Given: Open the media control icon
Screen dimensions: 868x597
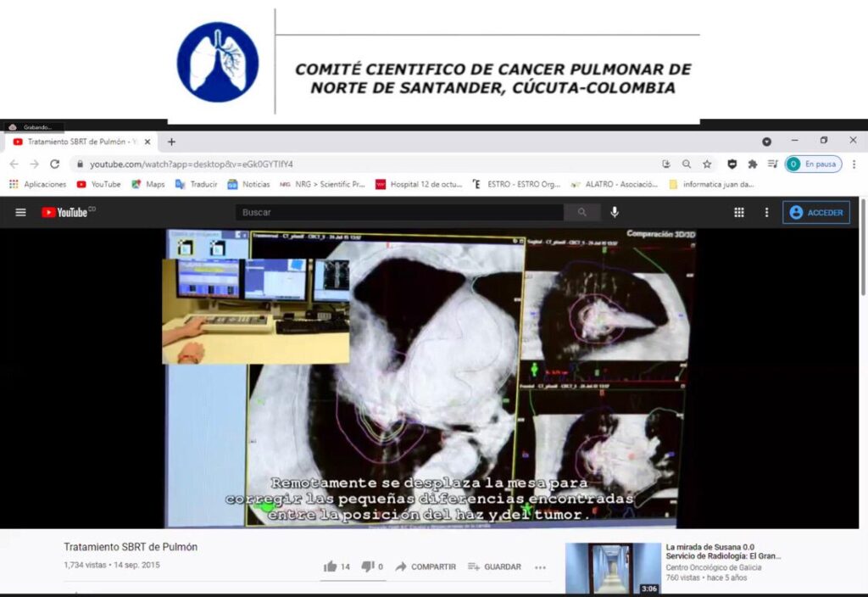Looking at the screenshot, I should pos(773,164).
